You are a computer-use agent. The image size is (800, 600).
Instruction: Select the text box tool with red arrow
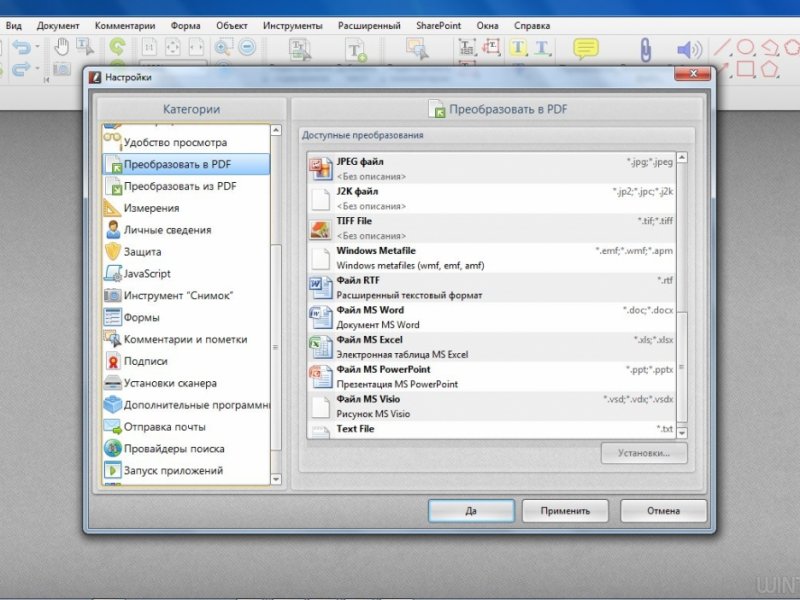[491, 47]
